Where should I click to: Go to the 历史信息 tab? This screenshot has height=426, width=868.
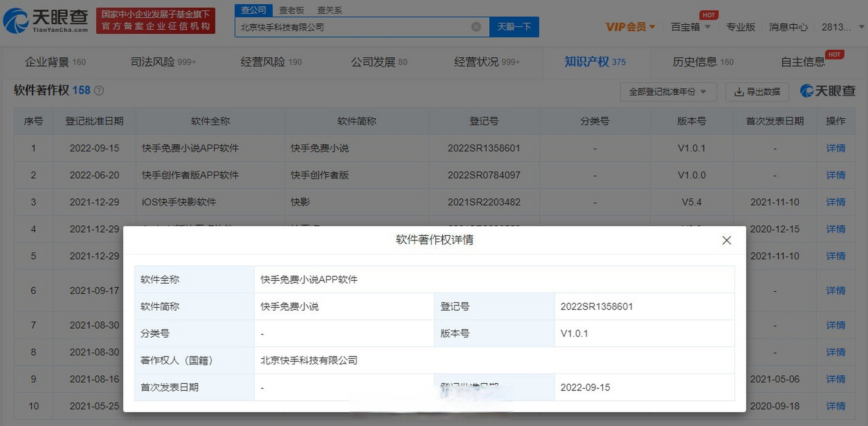point(702,62)
